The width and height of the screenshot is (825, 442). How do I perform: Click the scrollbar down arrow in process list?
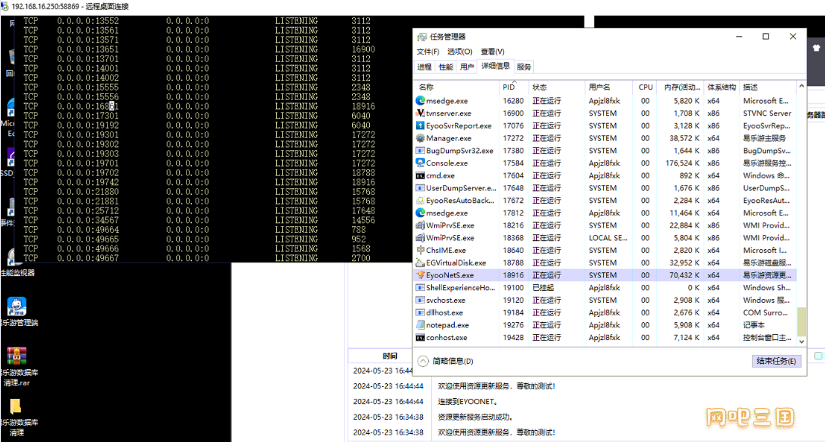(x=801, y=341)
